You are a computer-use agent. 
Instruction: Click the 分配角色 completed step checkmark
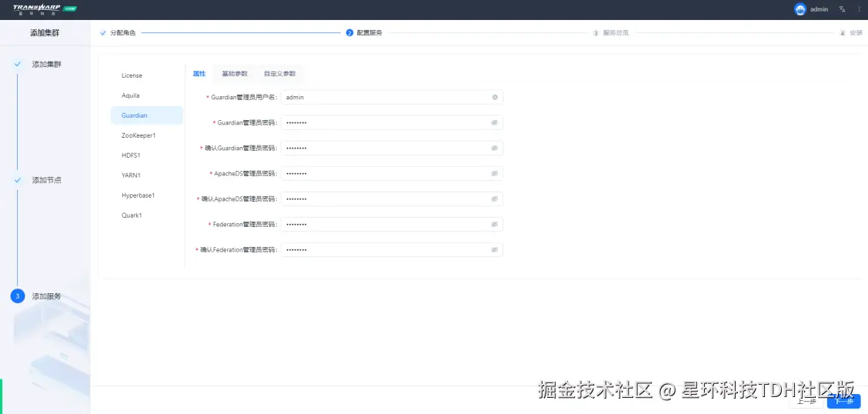102,32
